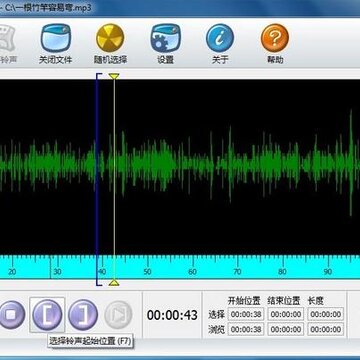The image size is (360, 360).
Task: Click the tooltip 选择铃声起始位置 (F7)
Action: [x=90, y=341]
